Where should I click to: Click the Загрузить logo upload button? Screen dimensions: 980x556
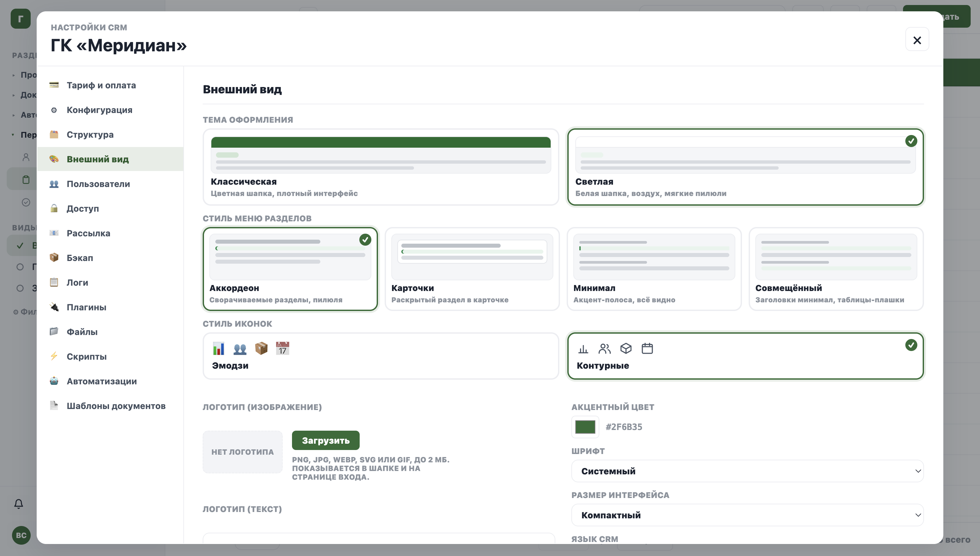pos(326,440)
